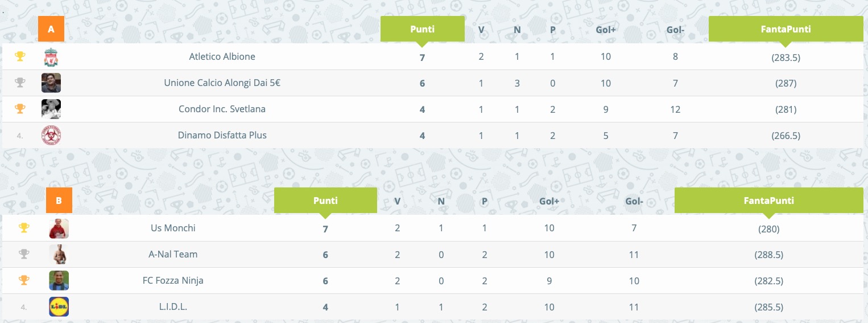Click the A-Nal Team avatar picture
This screenshot has height=323, width=868.
[59, 255]
